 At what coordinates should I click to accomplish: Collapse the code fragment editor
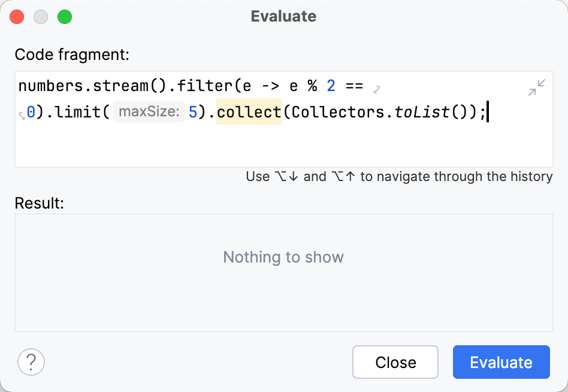point(537,88)
